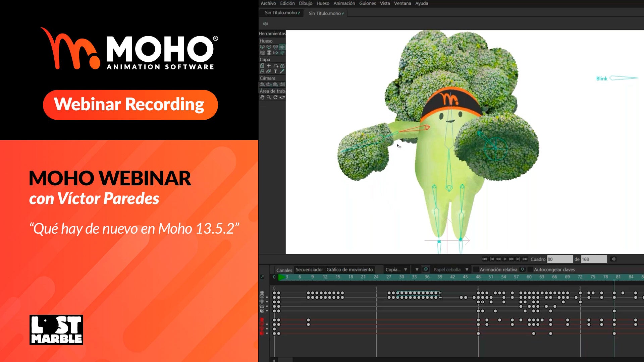This screenshot has height=362, width=644.
Task: Select the Zoom magnifier workspace tool
Action: (269, 97)
